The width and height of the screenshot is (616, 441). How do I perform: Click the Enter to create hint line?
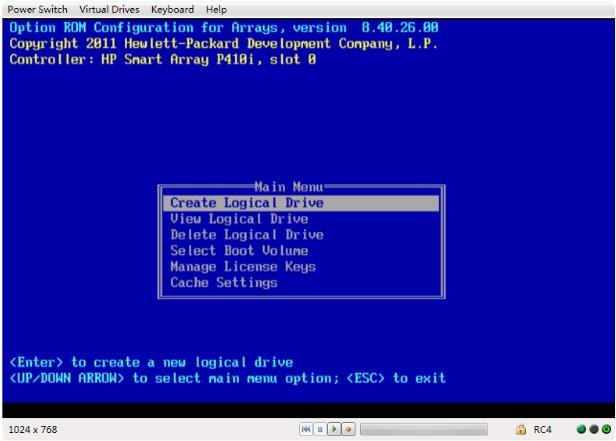point(151,362)
